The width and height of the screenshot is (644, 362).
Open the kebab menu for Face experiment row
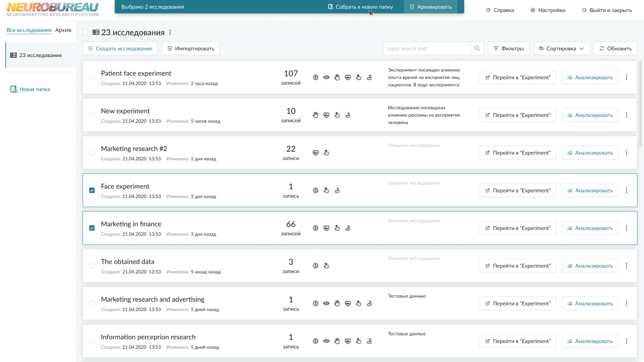627,190
